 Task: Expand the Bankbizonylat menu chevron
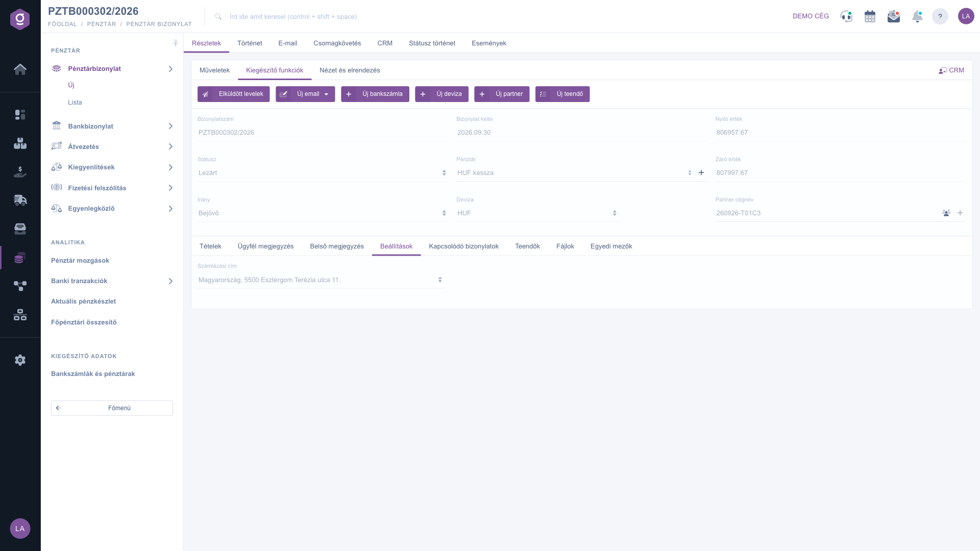(x=170, y=127)
